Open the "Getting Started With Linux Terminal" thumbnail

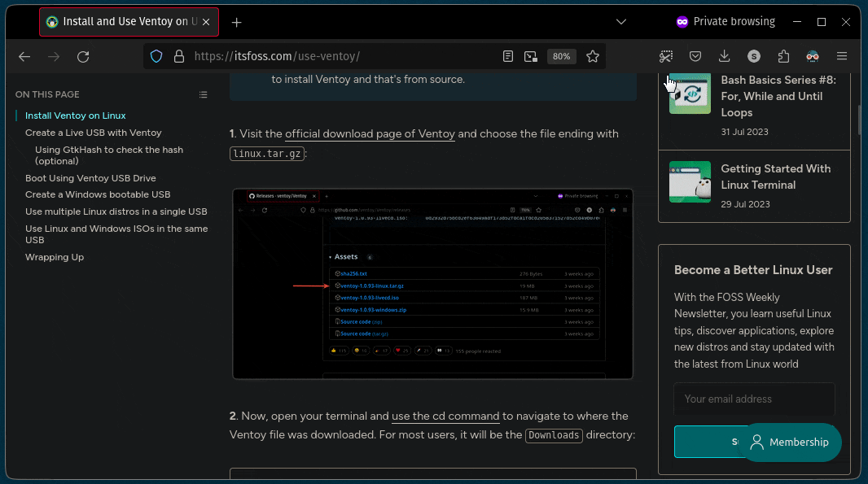tap(690, 181)
